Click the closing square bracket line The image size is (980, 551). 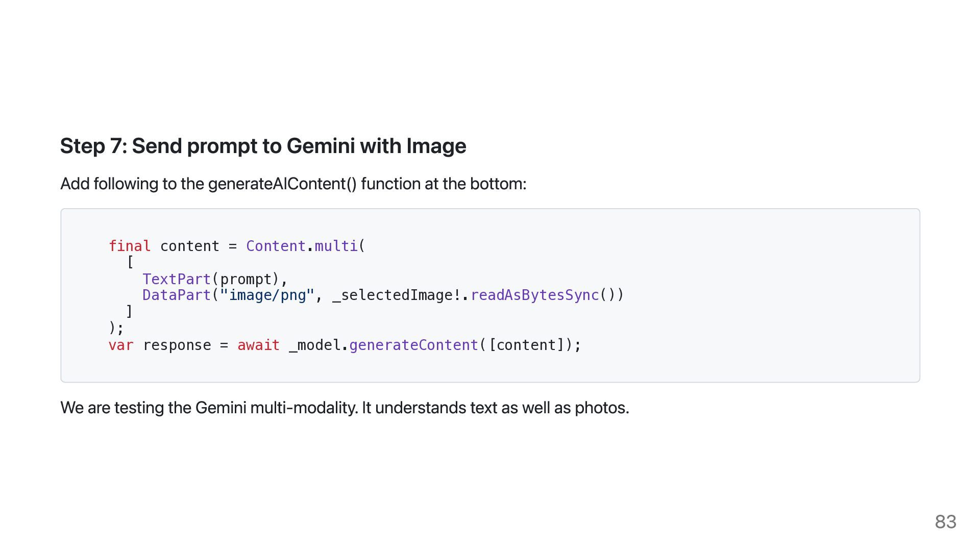(x=130, y=311)
